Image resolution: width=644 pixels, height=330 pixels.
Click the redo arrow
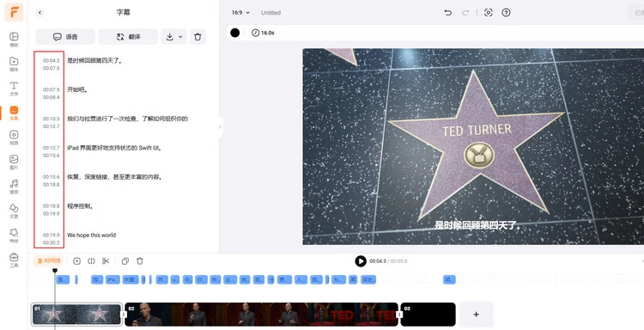[x=465, y=13]
